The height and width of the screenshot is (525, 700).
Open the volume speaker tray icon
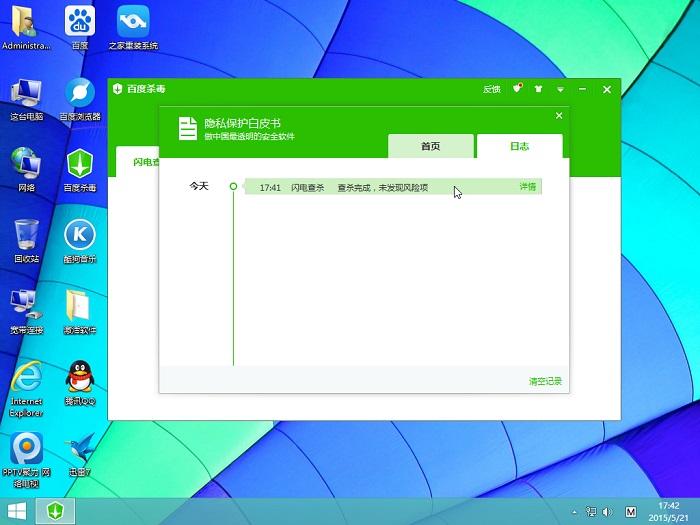click(x=608, y=512)
